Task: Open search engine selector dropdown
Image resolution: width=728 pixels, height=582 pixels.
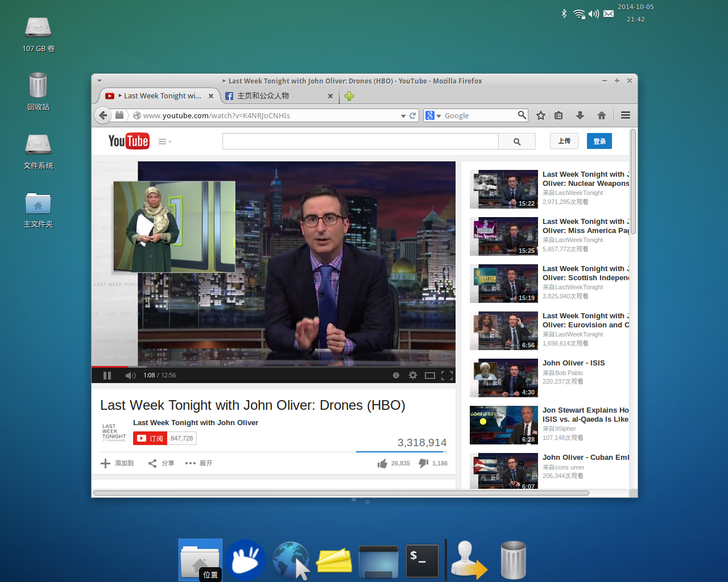Action: tap(433, 115)
